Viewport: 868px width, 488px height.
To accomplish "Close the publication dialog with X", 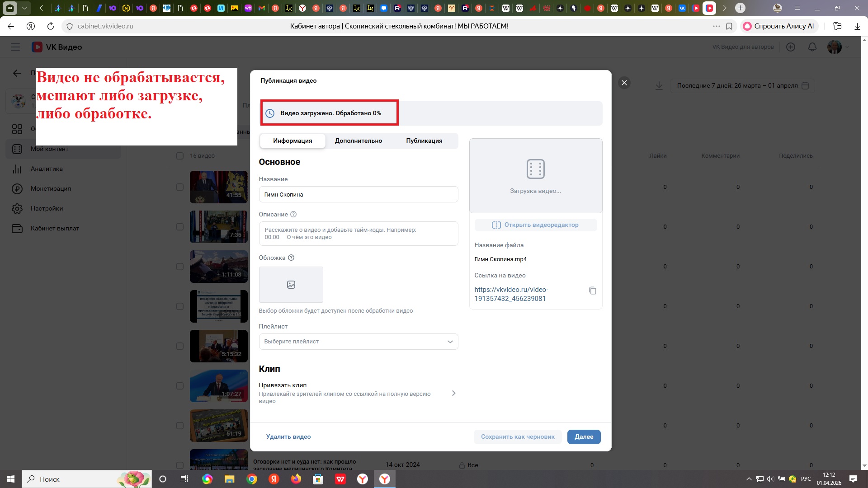I will [624, 83].
